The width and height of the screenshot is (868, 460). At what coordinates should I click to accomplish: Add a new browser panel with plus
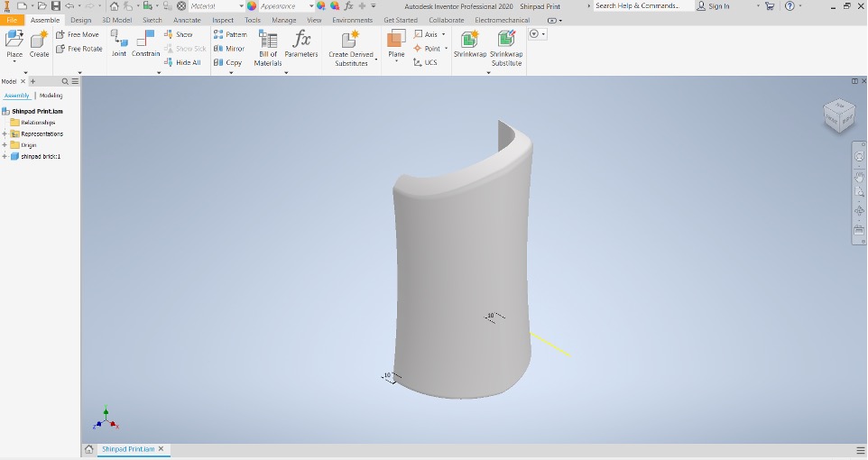coord(32,81)
